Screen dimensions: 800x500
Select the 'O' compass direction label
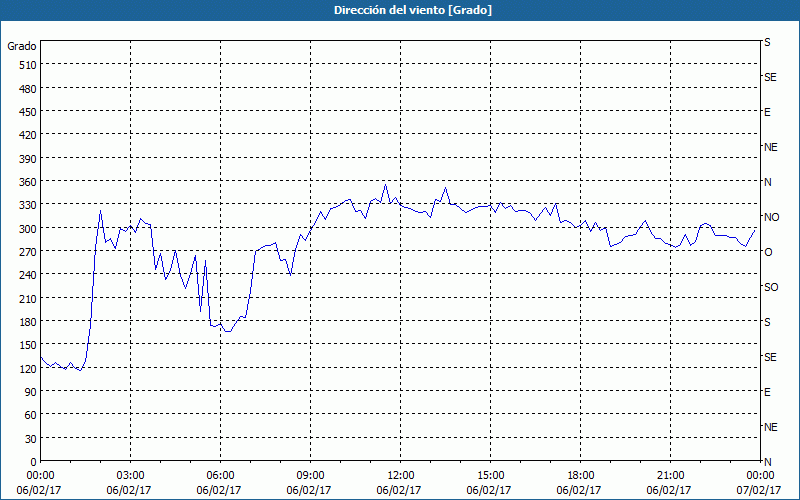tap(767, 252)
